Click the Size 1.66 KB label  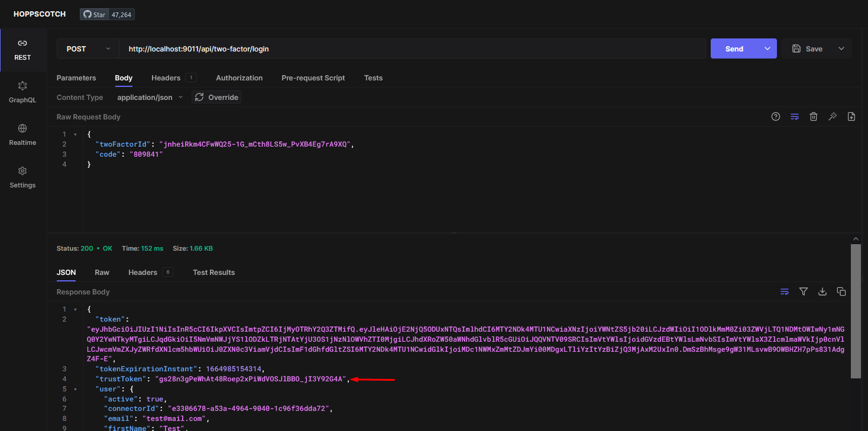point(193,248)
